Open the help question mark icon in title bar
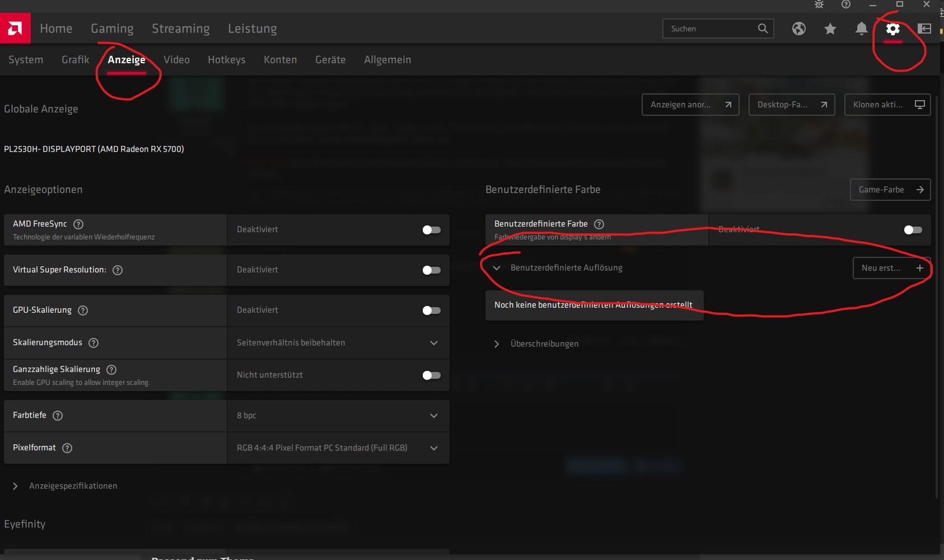This screenshot has width=944, height=560. 846,4
